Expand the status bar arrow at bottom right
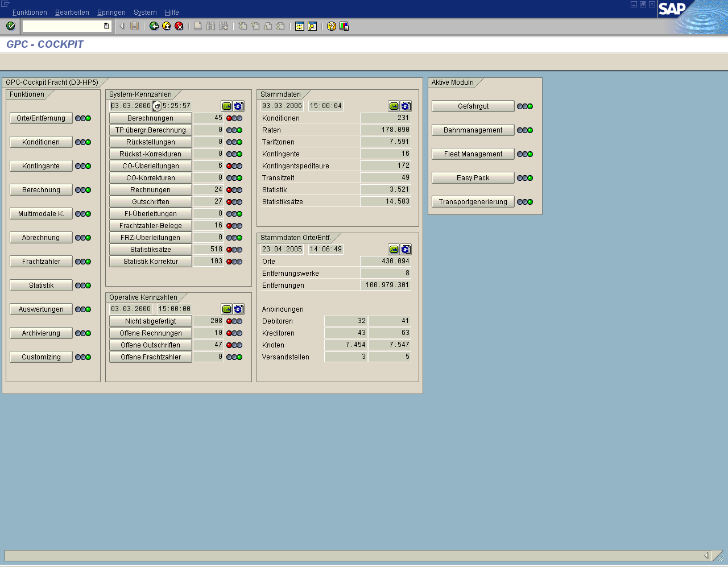This screenshot has width=728, height=567. pos(706,556)
